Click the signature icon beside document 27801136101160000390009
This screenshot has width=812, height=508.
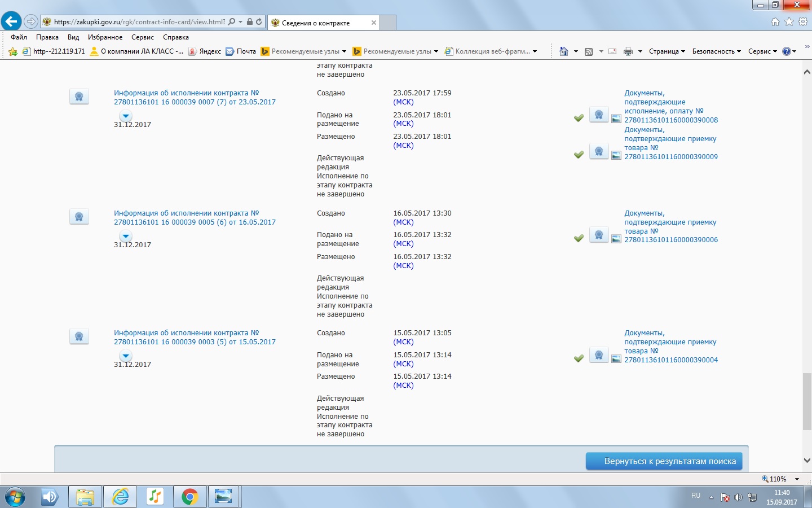coord(599,152)
